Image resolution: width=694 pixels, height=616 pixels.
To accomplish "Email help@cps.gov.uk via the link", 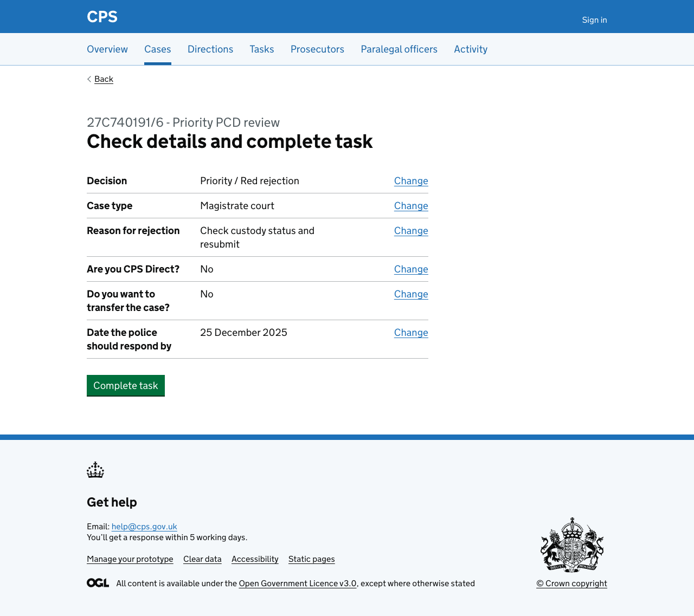I will 144,526.
